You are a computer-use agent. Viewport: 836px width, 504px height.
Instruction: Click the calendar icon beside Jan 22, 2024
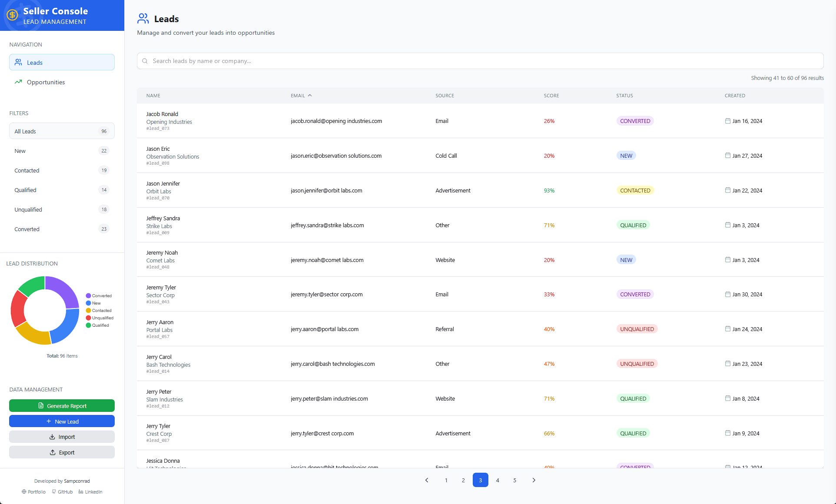[728, 190]
